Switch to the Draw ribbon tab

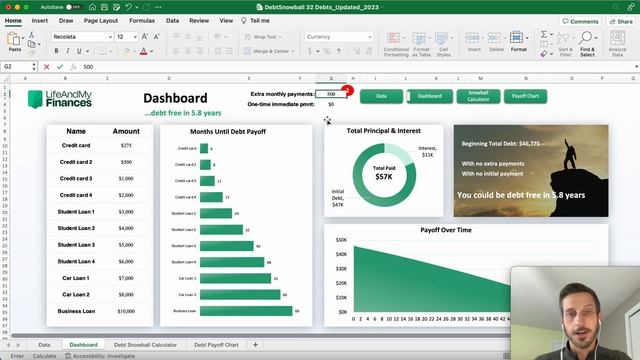66,20
